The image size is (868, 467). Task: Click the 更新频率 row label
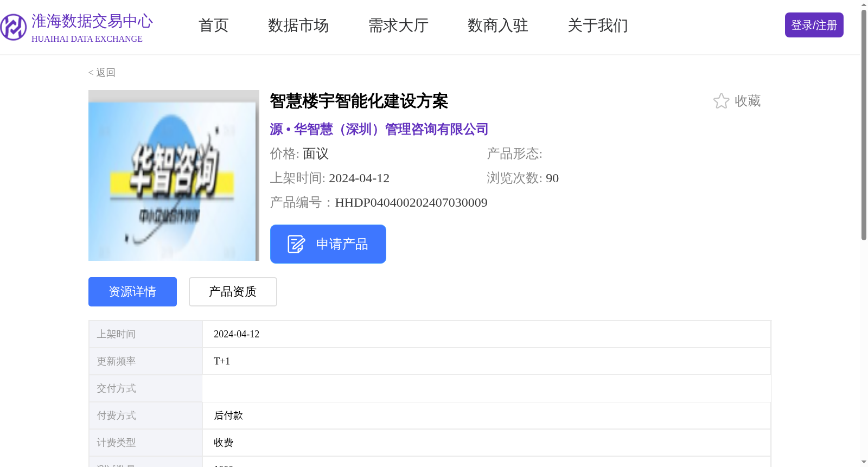116,361
